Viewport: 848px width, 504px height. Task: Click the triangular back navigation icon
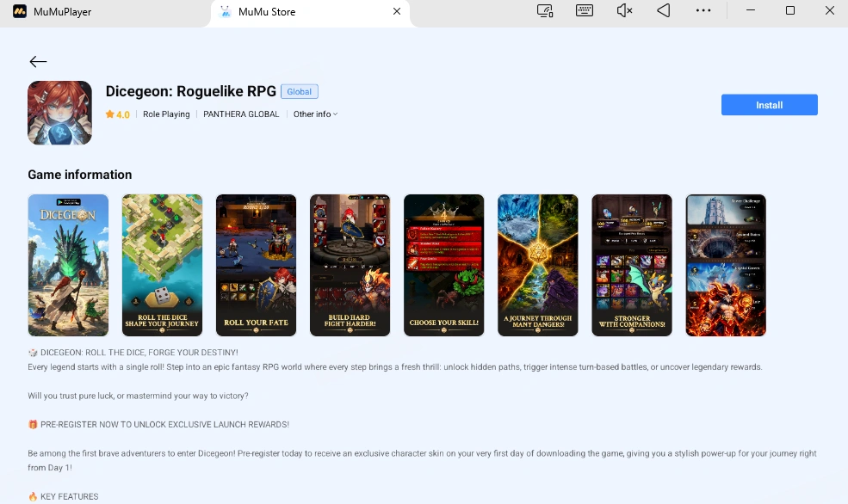tap(664, 11)
